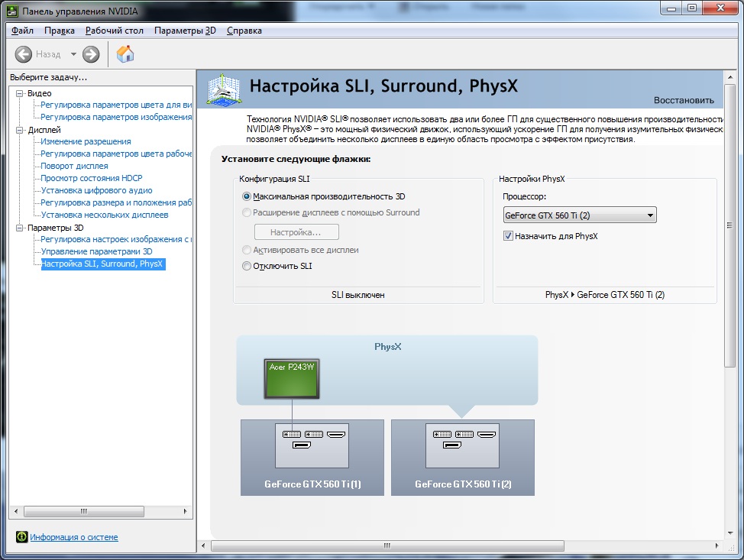
Task: Open the Файл menu
Action: click(x=22, y=31)
